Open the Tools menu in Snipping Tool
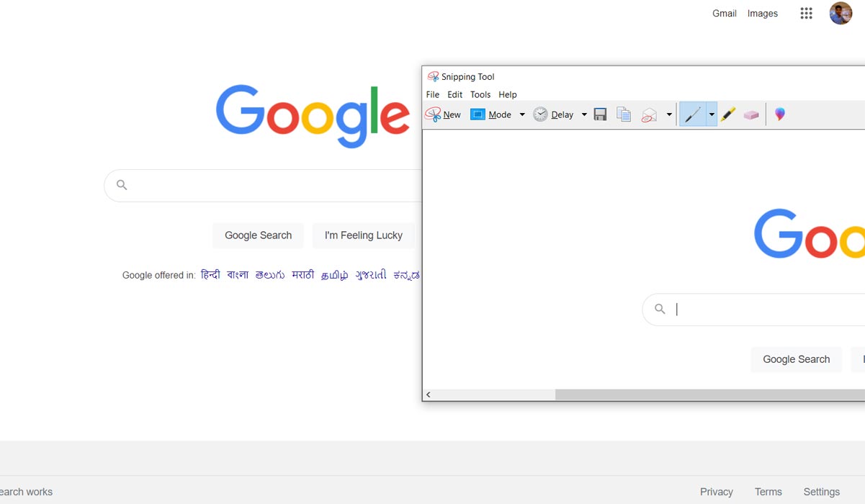The image size is (865, 504). 480,94
